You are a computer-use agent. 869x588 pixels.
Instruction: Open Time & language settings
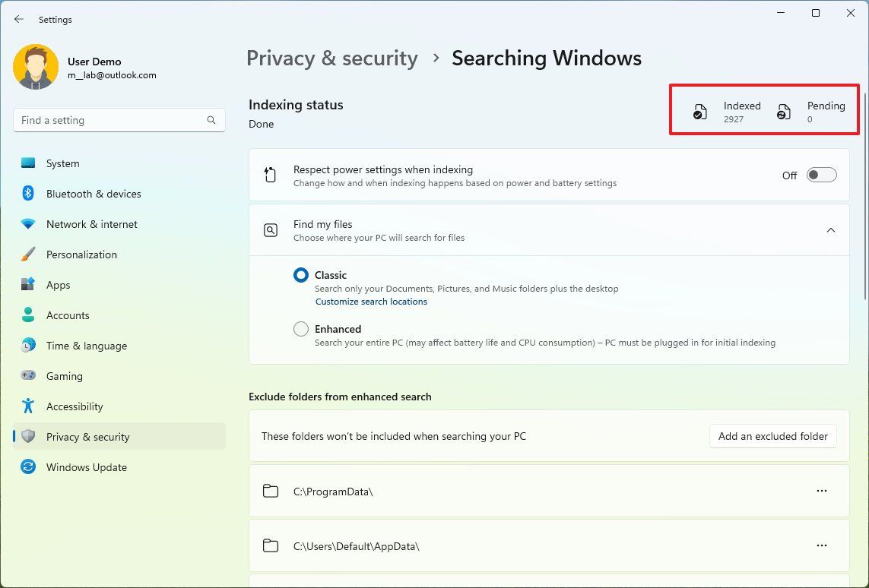coord(86,345)
